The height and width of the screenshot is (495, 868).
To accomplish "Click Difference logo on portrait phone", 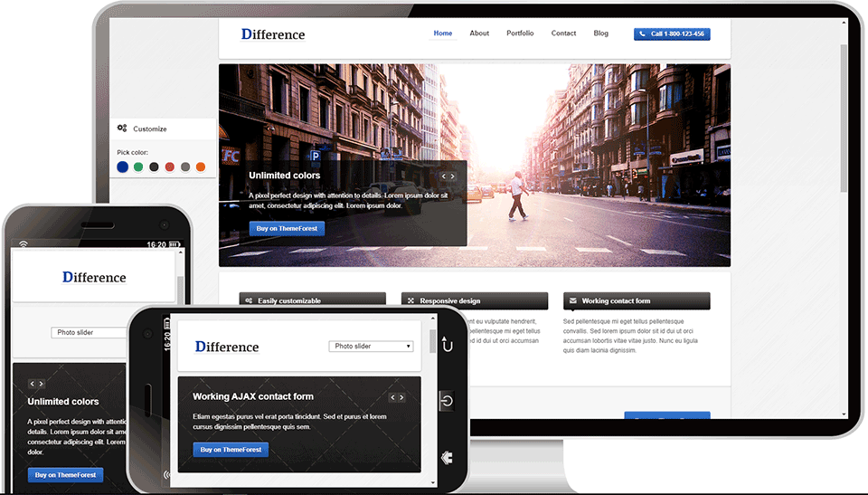I will pyautogui.click(x=94, y=277).
